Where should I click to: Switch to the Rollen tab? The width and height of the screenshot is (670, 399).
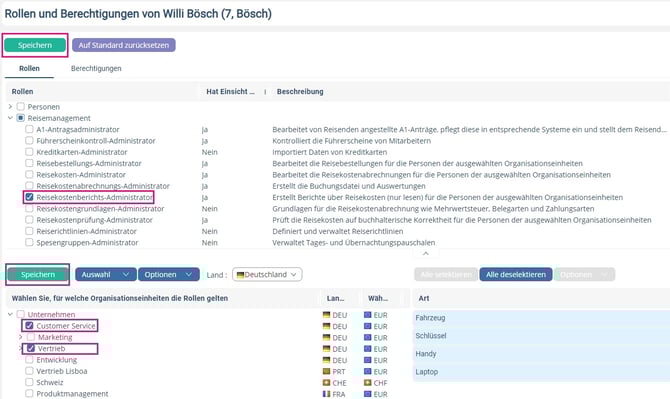coord(29,68)
